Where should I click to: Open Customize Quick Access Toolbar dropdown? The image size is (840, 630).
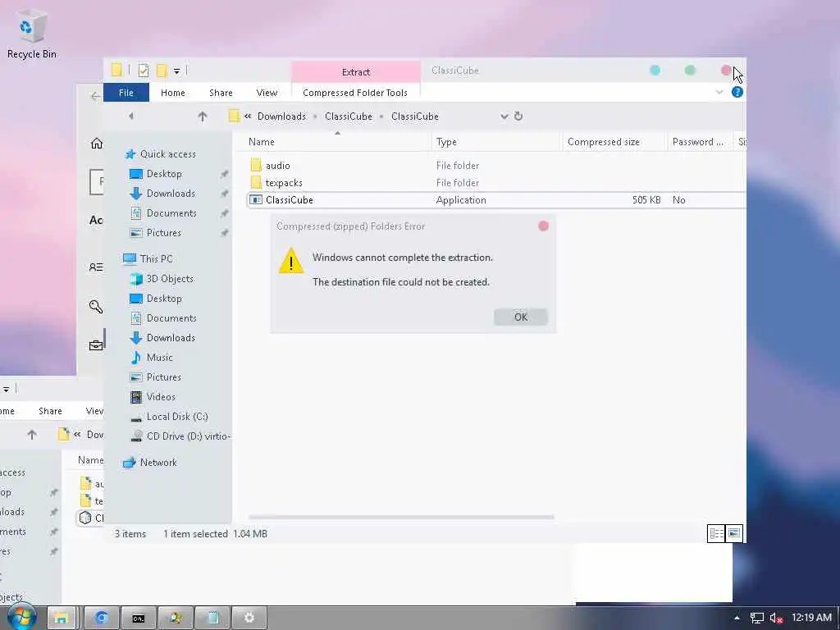[176, 71]
